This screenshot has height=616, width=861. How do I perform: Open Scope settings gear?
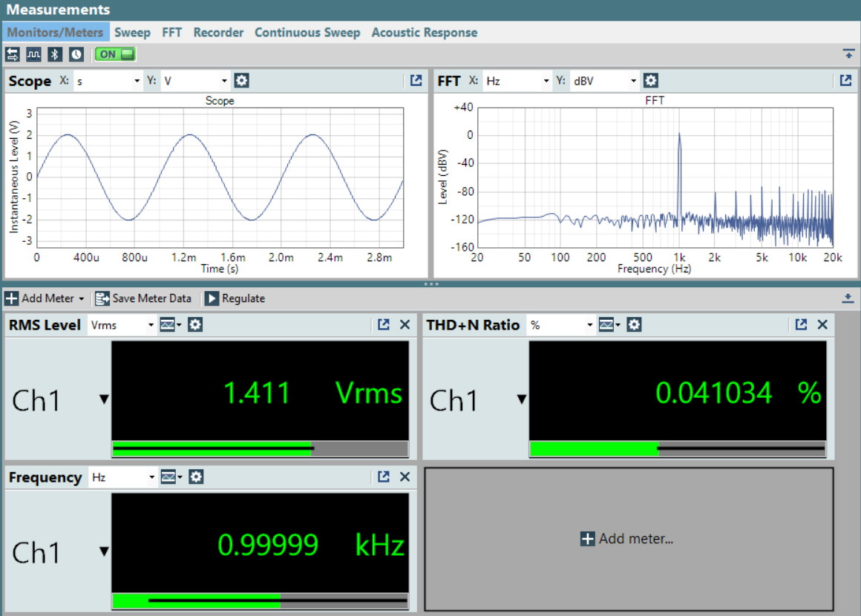(x=241, y=81)
